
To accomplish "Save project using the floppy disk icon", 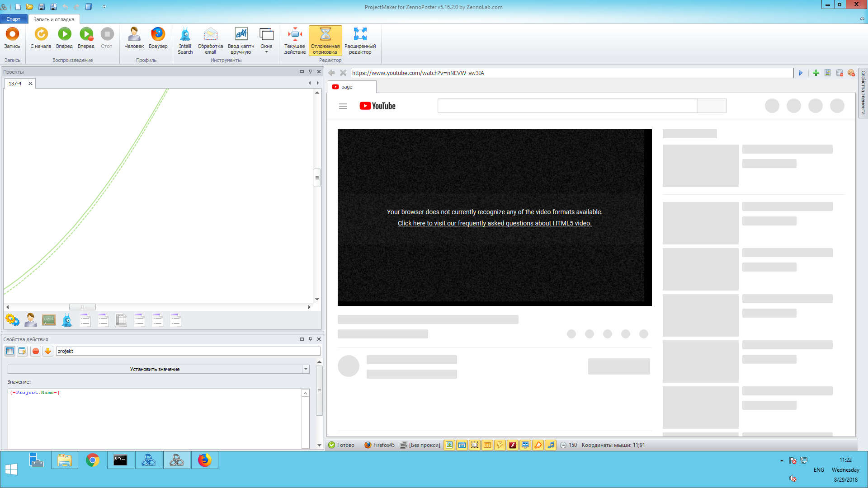I will (x=42, y=7).
